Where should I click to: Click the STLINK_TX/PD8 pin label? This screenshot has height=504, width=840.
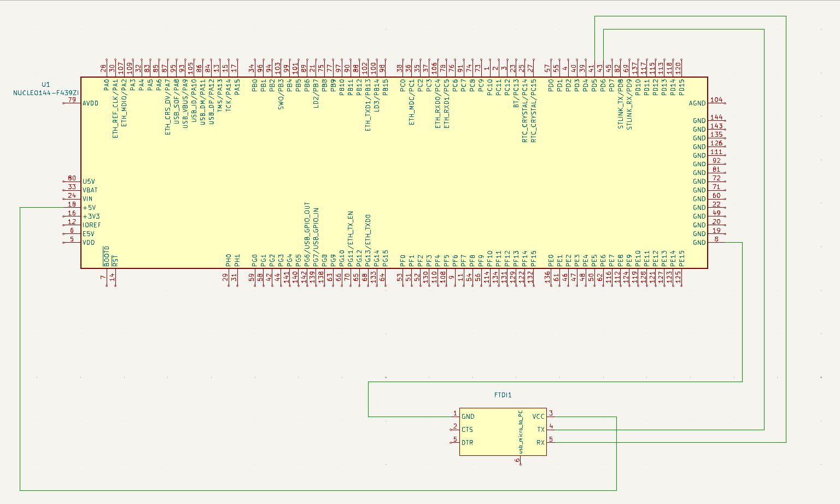[621, 104]
